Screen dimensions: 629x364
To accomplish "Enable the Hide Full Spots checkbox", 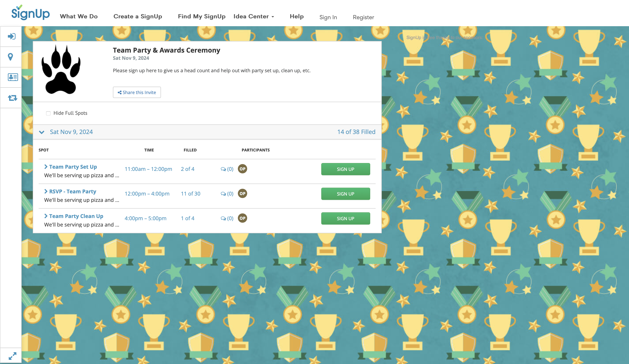I will click(x=48, y=113).
